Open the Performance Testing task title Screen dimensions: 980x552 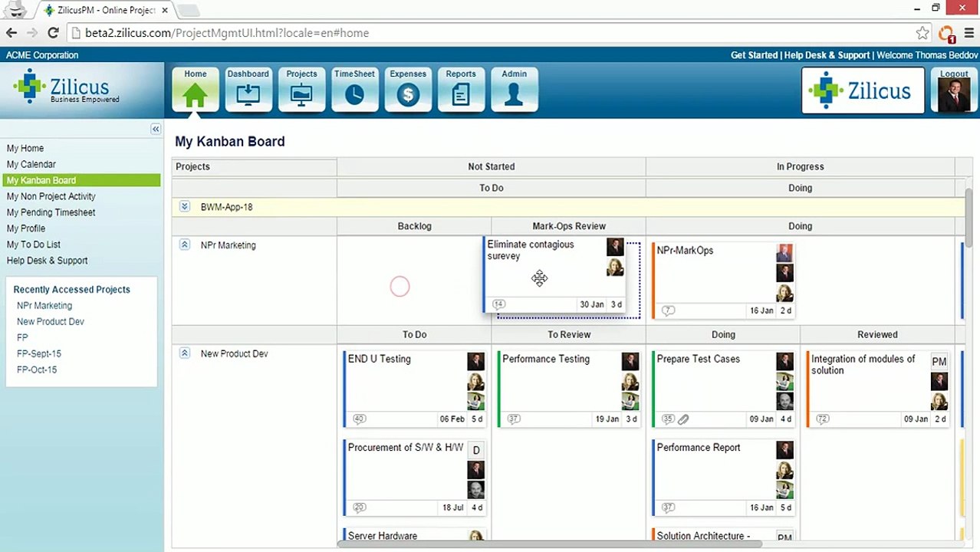546,359
